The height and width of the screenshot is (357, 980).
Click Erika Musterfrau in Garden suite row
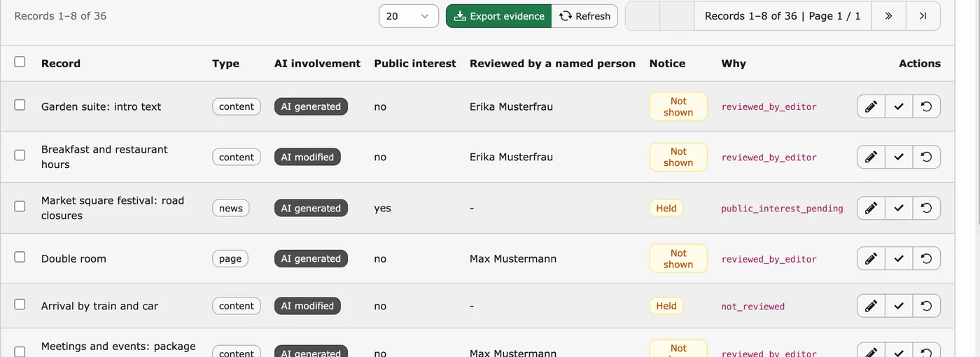511,106
